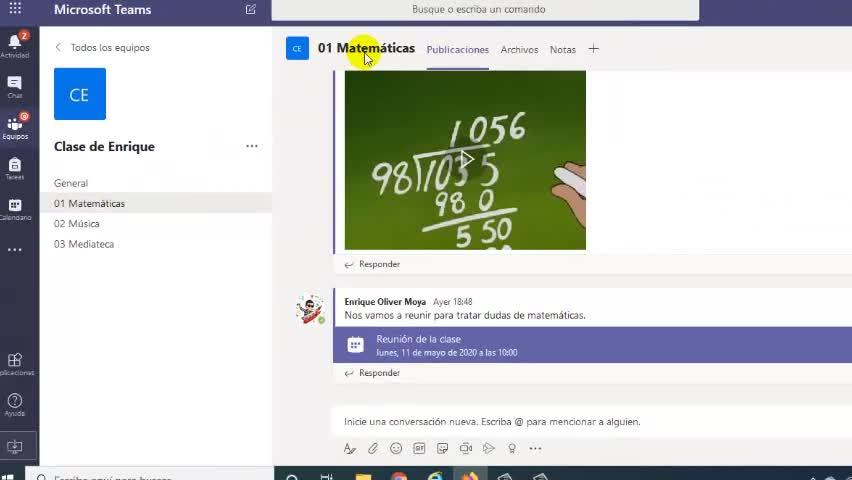This screenshot has width=852, height=480.
Task: Select the 03 Mediateca channel
Action: click(156, 244)
